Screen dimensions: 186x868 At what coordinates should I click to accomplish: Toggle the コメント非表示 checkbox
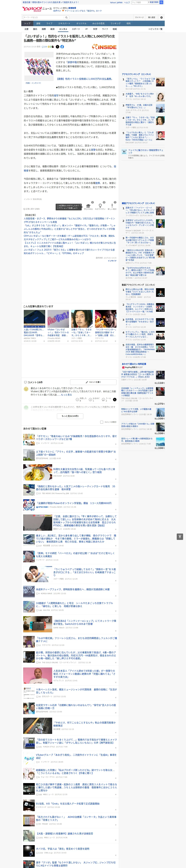(x=102, y=422)
